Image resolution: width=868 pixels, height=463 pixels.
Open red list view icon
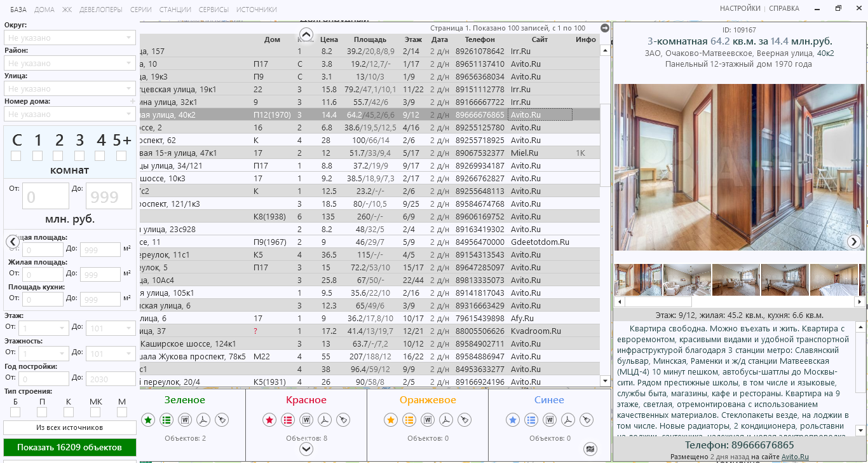[288, 420]
